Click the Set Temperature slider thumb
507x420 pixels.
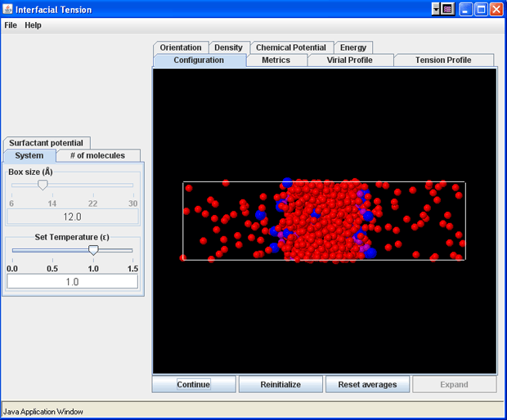click(x=93, y=250)
